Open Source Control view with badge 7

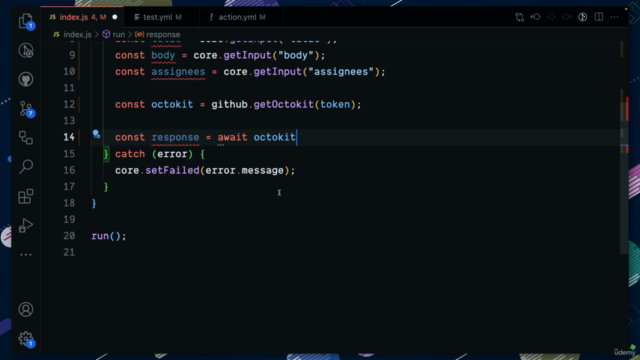[27, 109]
